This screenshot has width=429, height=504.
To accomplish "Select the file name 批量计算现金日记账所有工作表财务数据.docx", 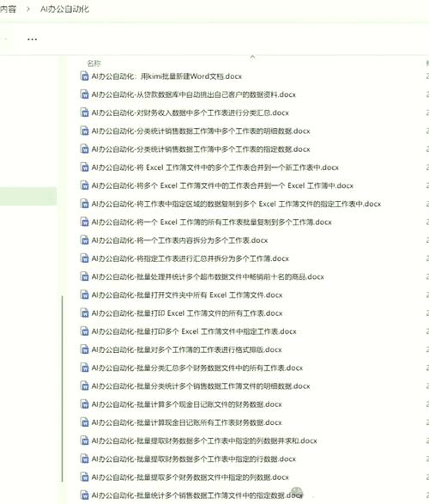I will (186, 422).
